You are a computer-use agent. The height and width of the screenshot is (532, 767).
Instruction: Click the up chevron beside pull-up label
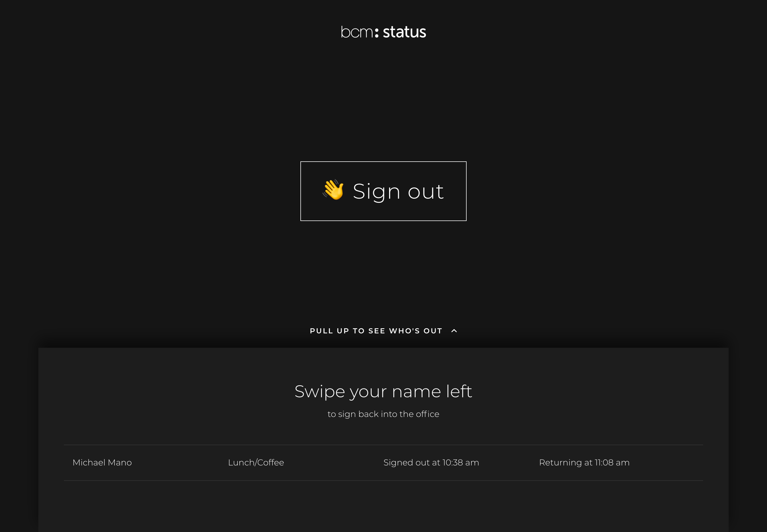click(x=454, y=331)
